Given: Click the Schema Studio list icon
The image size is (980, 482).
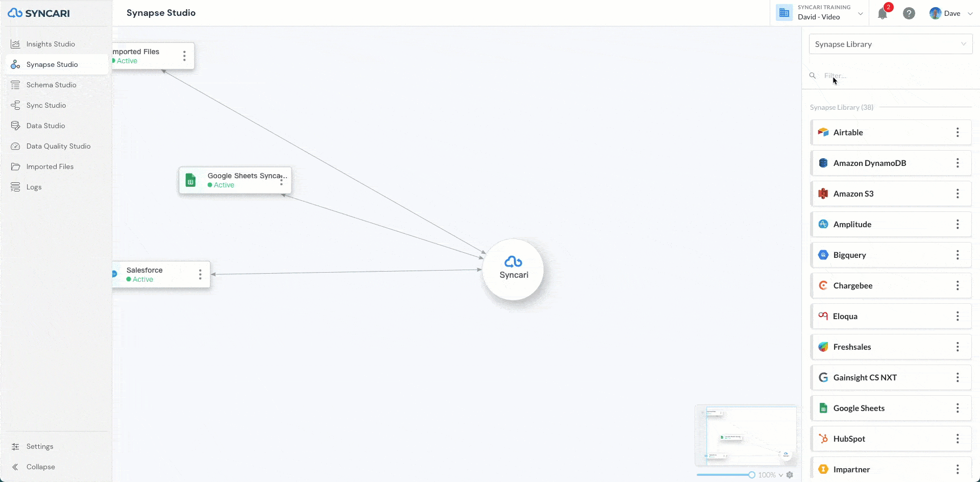Looking at the screenshot, I should 15,85.
